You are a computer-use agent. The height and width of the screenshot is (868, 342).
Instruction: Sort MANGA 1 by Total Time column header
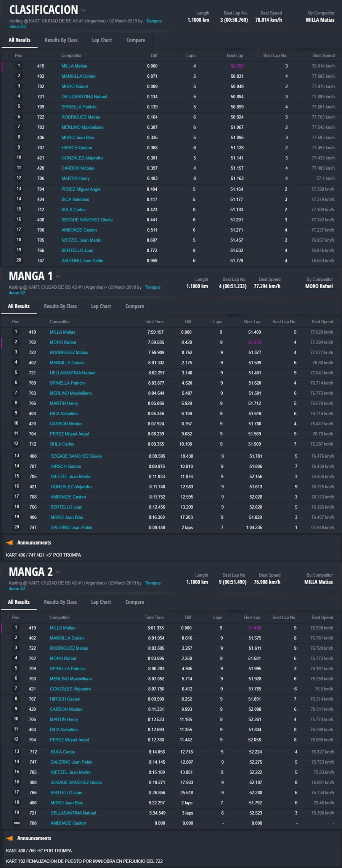click(154, 322)
